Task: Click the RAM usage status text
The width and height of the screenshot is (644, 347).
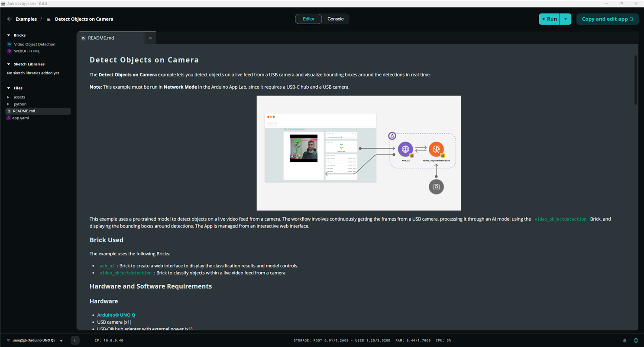Action: click(413, 341)
